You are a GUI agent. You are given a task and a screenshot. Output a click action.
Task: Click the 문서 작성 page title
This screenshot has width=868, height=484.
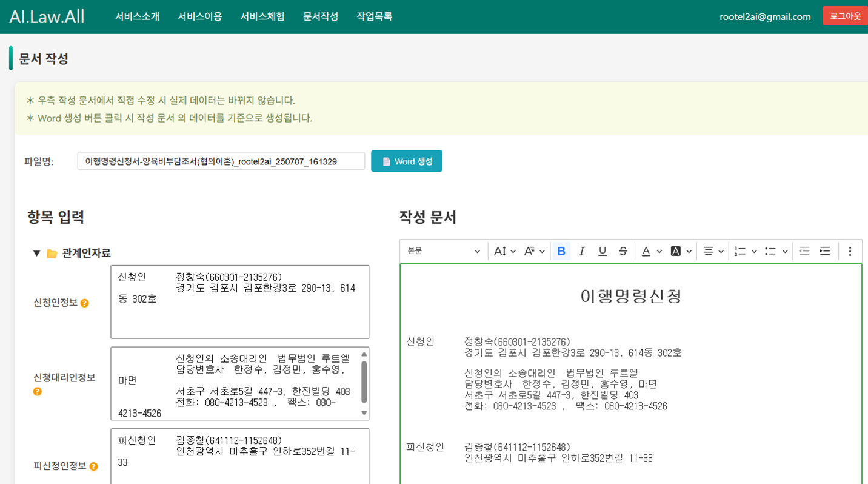pyautogui.click(x=44, y=59)
